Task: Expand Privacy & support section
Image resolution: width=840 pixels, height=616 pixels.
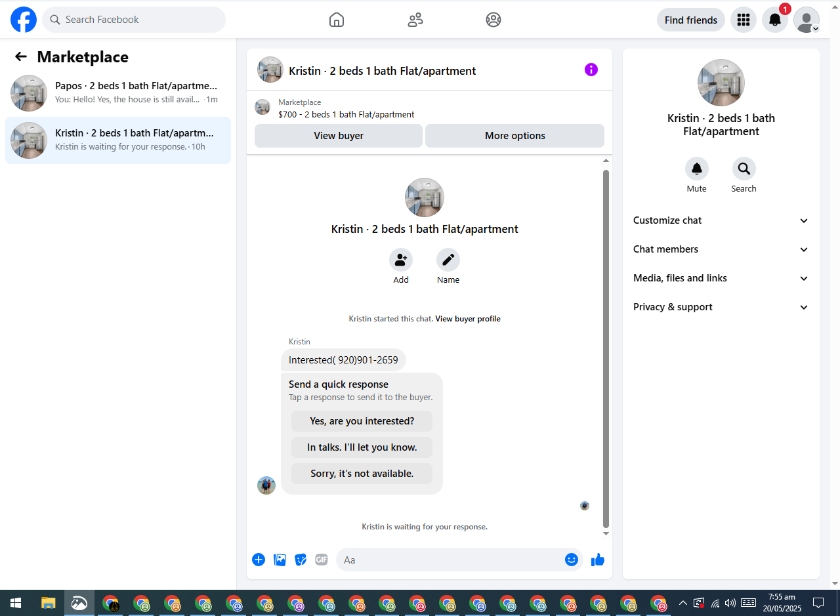Action: point(721,307)
